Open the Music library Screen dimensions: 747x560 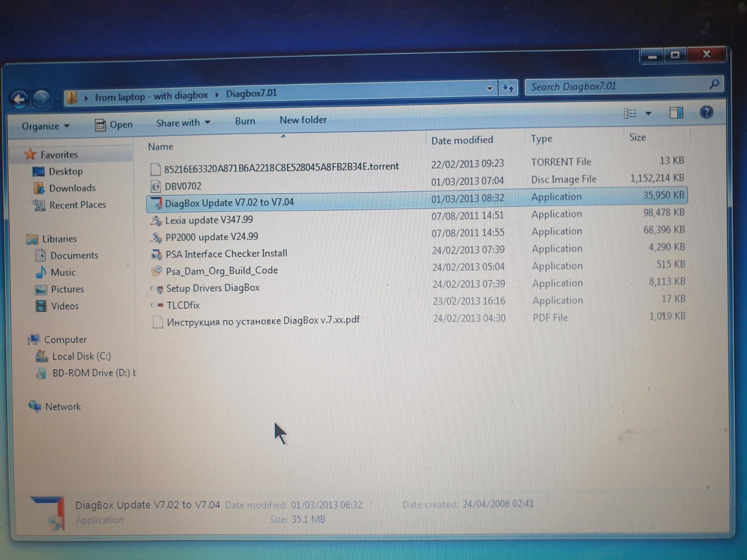63,273
